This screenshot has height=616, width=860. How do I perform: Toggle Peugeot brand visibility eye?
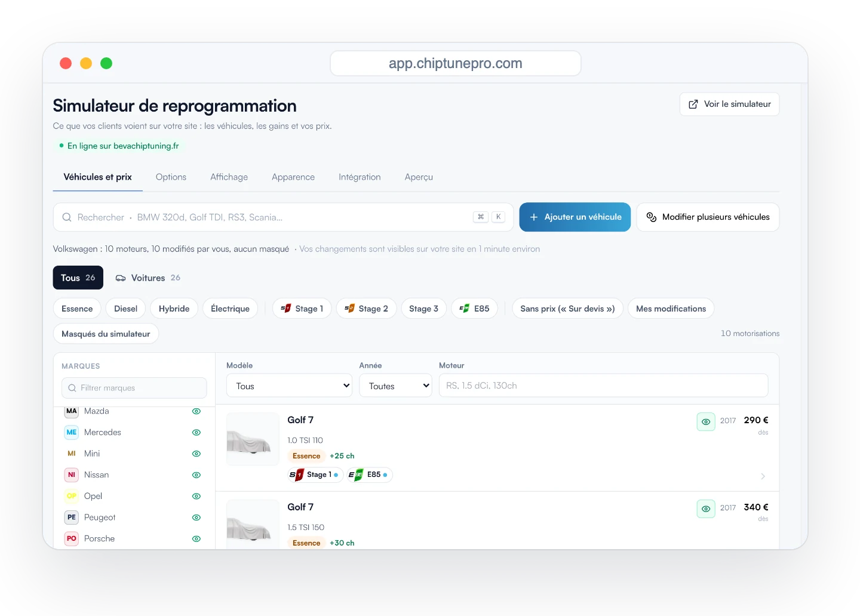tap(196, 518)
